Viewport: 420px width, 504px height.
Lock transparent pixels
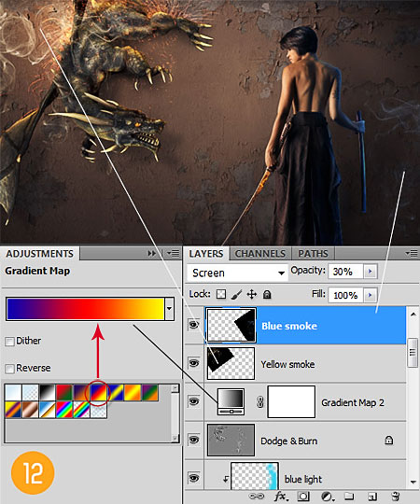221,294
